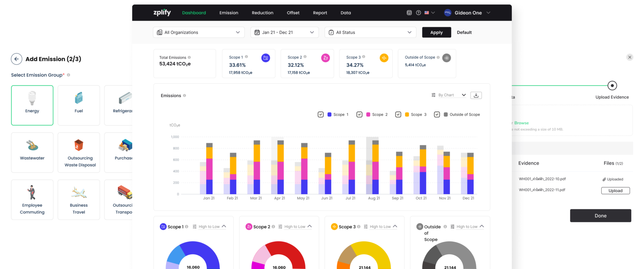Open the Offset menu
The image size is (644, 269).
(293, 13)
